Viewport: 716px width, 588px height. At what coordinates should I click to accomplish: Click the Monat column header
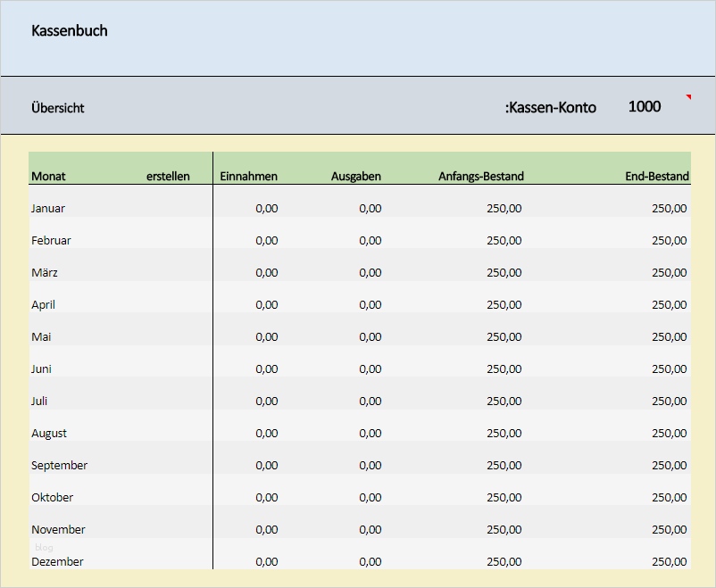coord(48,176)
